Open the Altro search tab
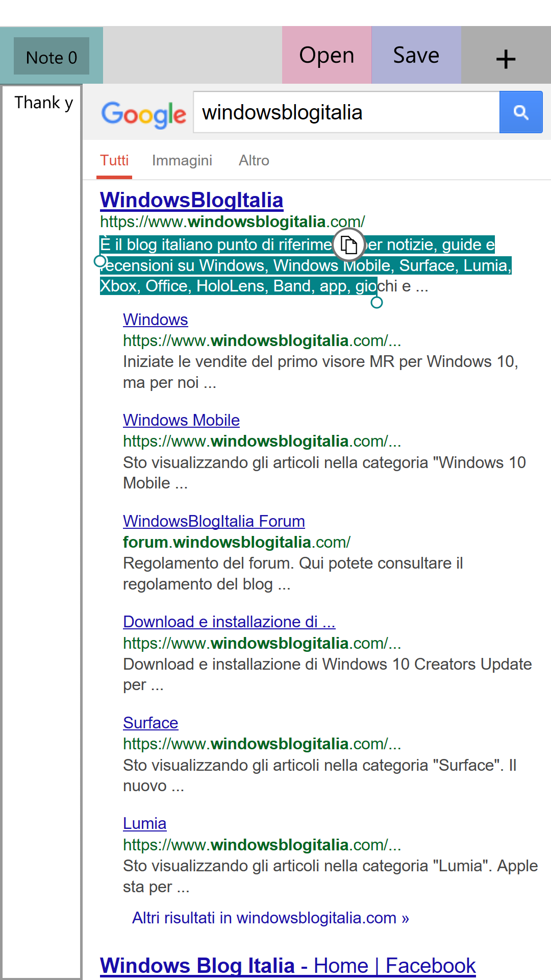Image resolution: width=551 pixels, height=980 pixels. (x=254, y=161)
